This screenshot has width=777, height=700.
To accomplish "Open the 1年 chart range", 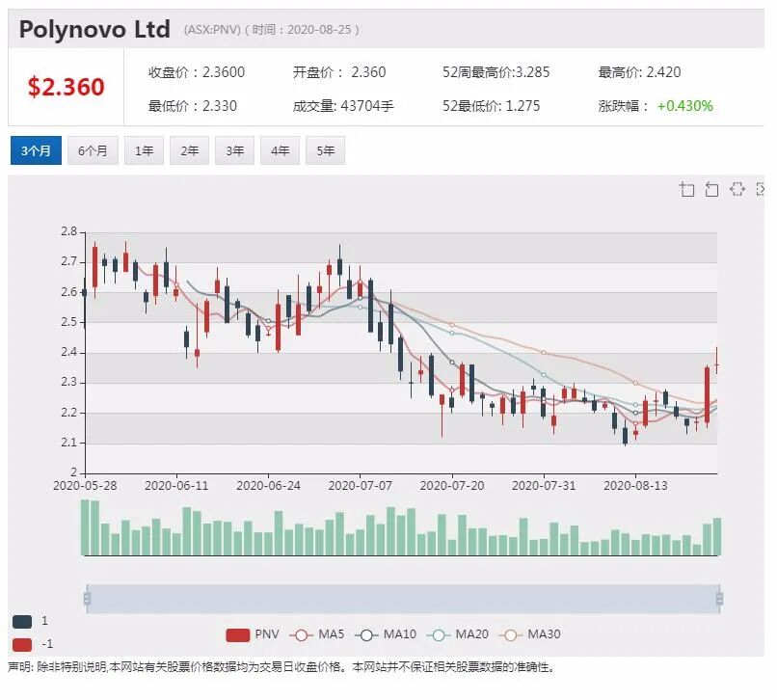I will pyautogui.click(x=144, y=150).
